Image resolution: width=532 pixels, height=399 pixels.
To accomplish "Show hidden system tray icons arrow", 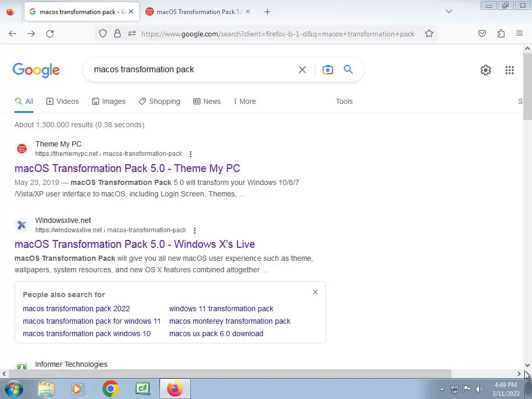I will tap(442, 389).
